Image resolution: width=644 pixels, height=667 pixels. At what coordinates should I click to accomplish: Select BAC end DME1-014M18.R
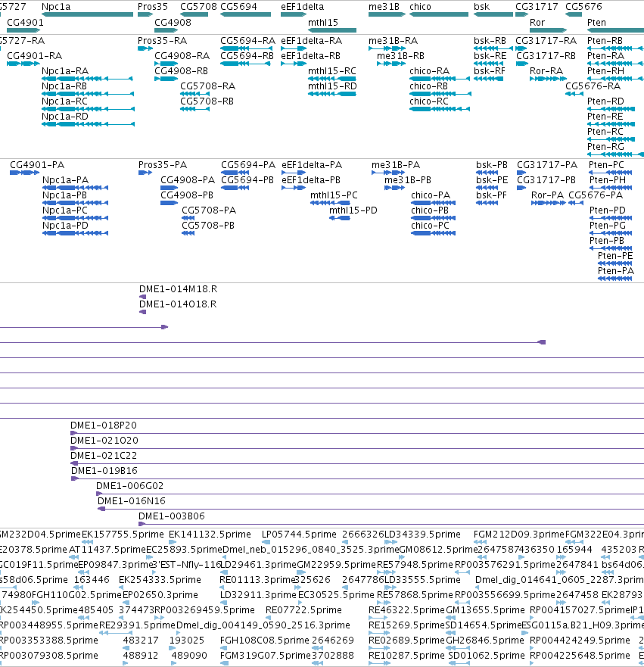tap(178, 289)
